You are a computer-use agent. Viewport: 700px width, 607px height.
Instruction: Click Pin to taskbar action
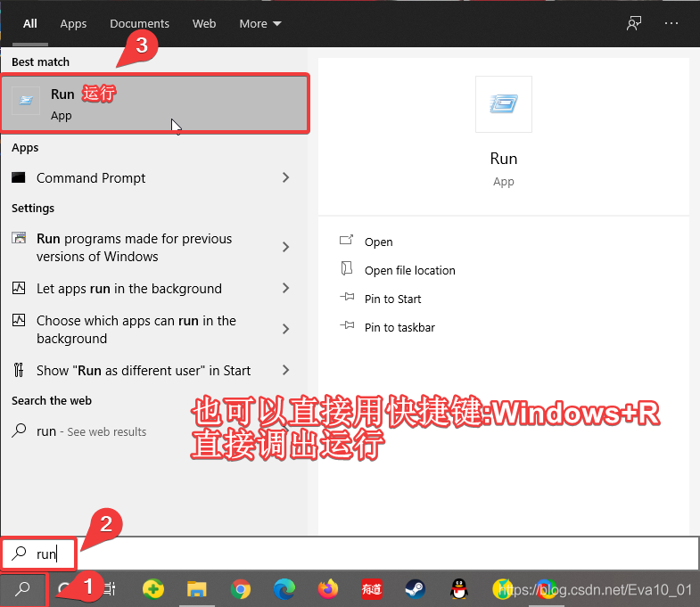coord(399,328)
